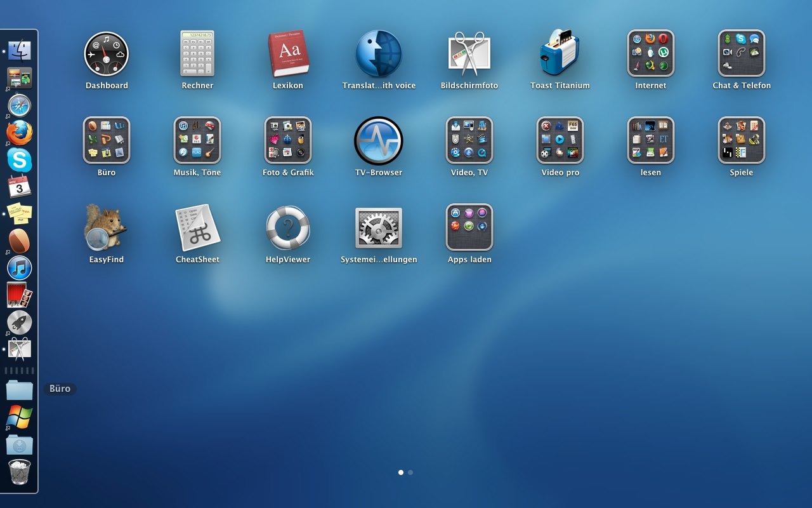
Task: Launch EasyFind squirrel icon
Action: click(x=107, y=227)
